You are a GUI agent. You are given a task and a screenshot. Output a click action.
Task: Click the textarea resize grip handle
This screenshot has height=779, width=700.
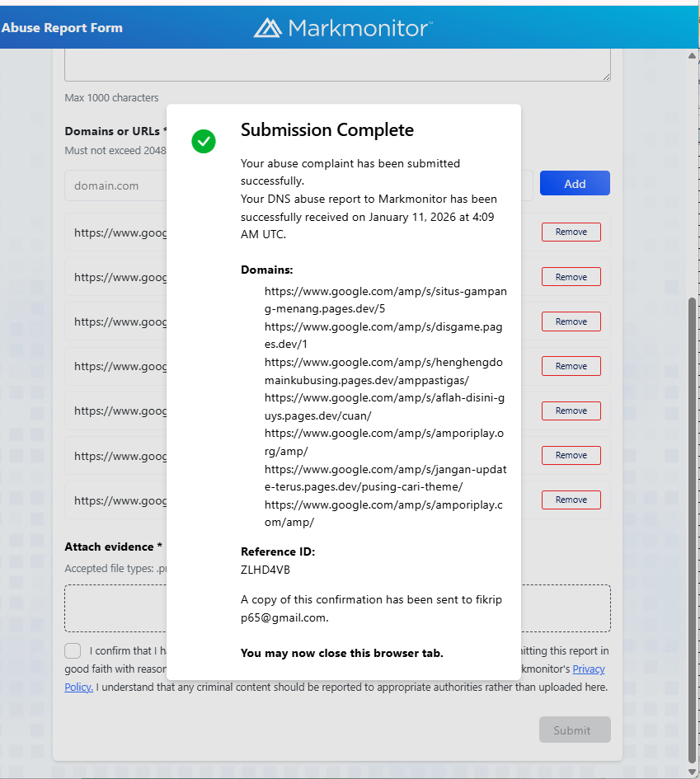pyautogui.click(x=607, y=77)
